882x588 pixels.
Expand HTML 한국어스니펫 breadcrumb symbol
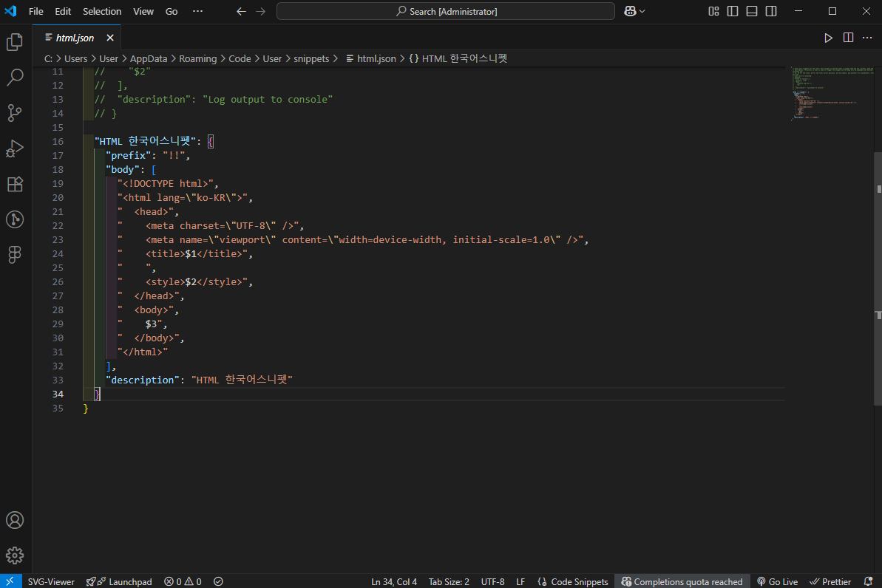pos(458,58)
